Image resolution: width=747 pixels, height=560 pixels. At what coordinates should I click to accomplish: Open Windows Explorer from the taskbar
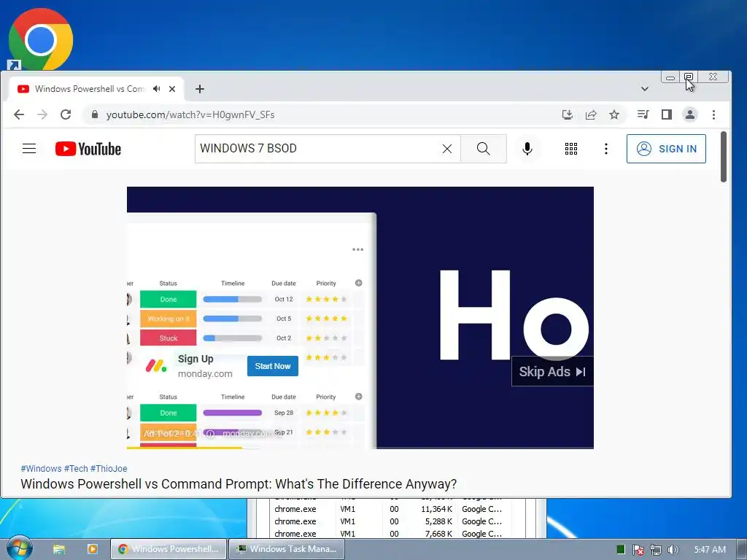58,549
